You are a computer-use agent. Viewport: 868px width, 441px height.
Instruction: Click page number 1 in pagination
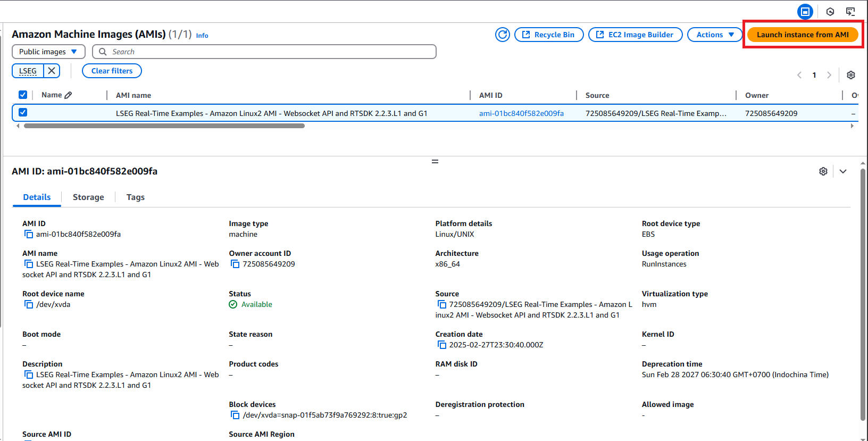tap(814, 75)
